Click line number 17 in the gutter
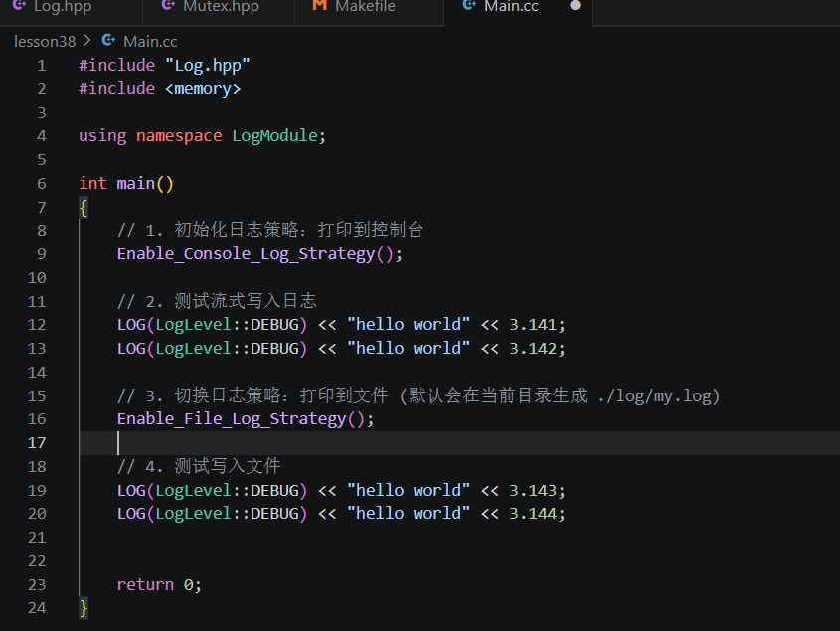 37,443
